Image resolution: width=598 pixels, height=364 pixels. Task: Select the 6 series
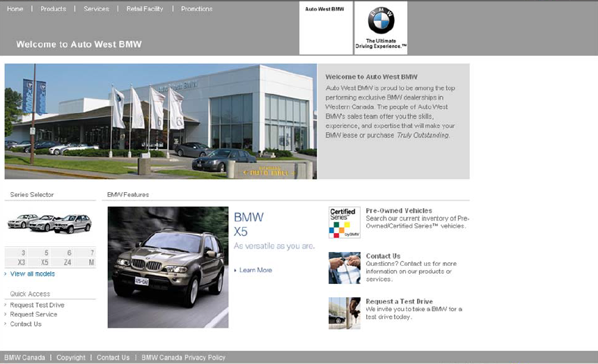point(69,253)
